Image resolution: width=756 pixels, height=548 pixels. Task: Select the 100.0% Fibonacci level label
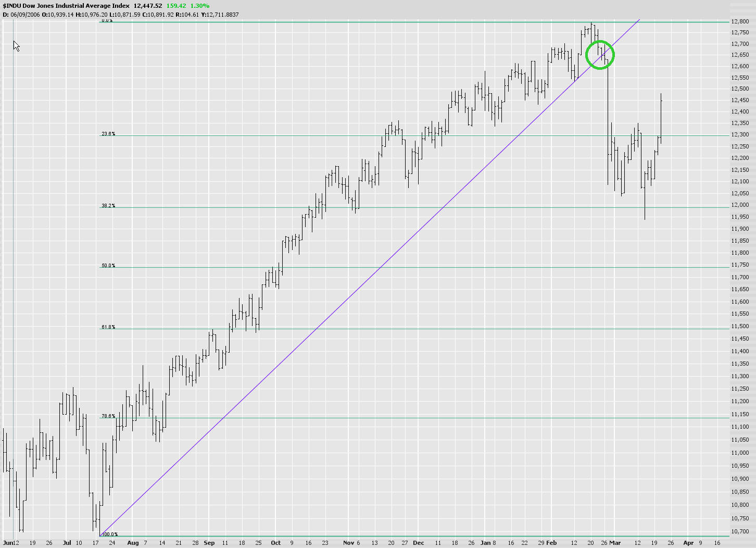(x=109, y=534)
